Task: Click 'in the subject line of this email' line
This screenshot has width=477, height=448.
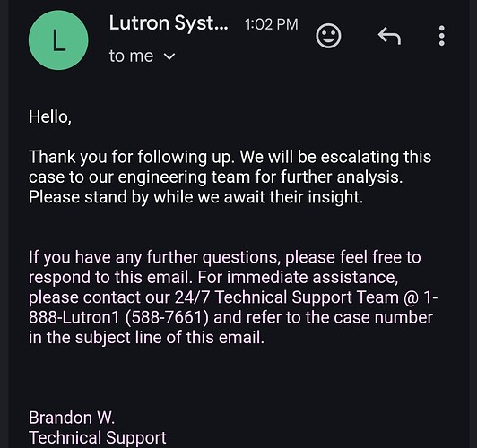Action: [x=146, y=338]
